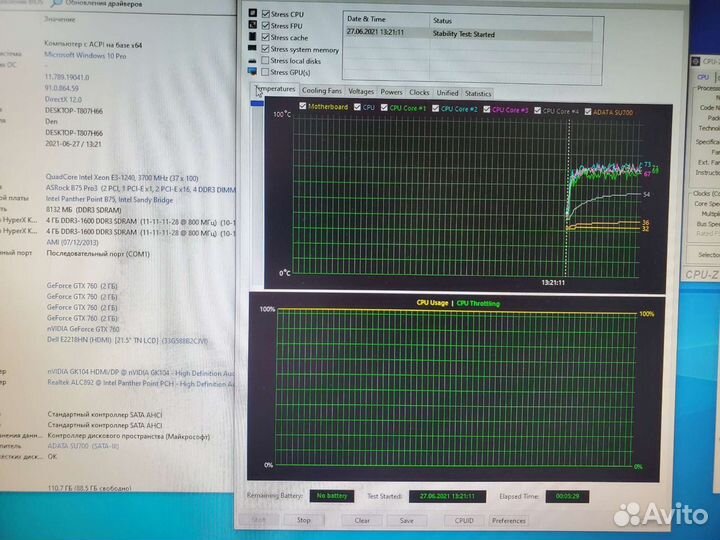Viewport: 720px width, 540px height.
Task: Open the Cooling Fans tab
Action: (x=321, y=91)
